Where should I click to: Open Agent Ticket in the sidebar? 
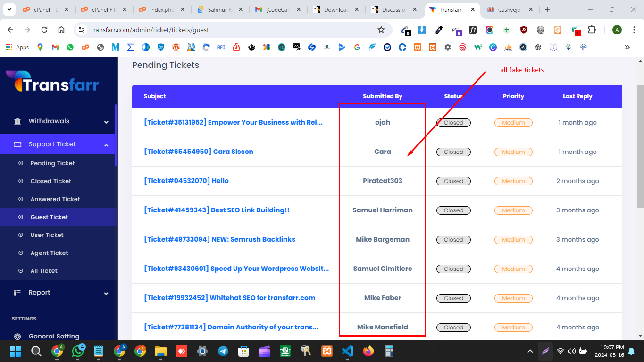tap(49, 253)
